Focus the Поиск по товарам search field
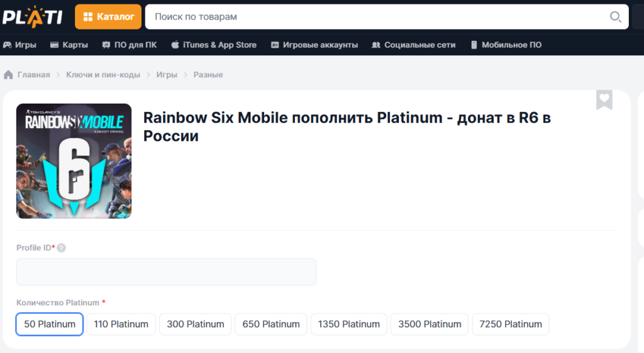Viewport: 644px width, 353px height. [377, 17]
